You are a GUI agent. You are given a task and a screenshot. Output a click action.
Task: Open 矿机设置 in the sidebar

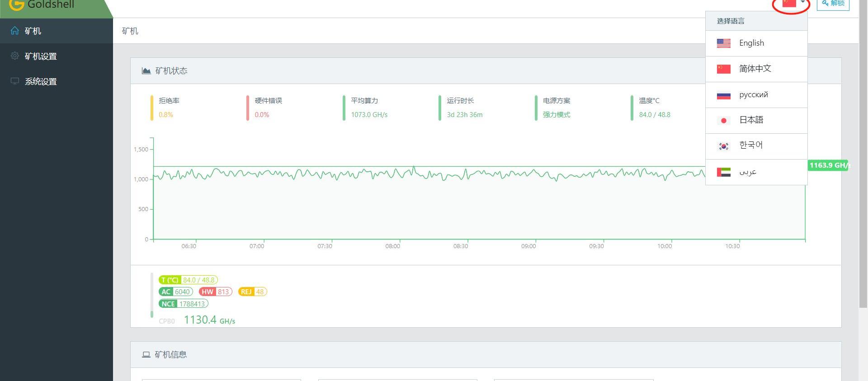tap(41, 56)
